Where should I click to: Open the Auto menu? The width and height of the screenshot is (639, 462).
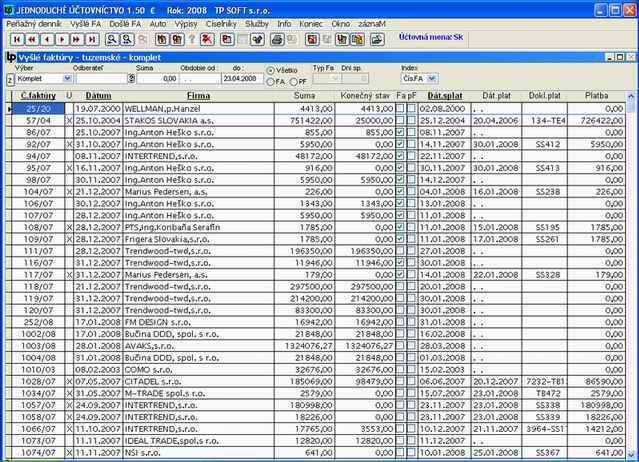pos(158,24)
